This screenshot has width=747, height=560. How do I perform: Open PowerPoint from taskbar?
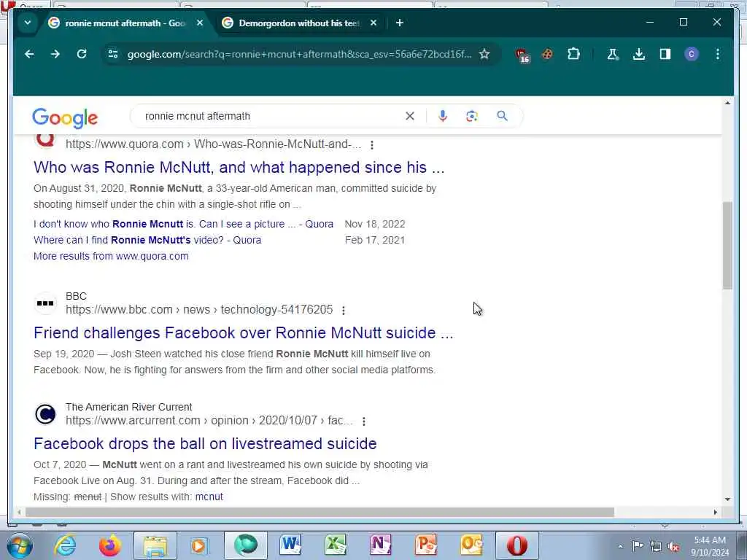[425, 545]
